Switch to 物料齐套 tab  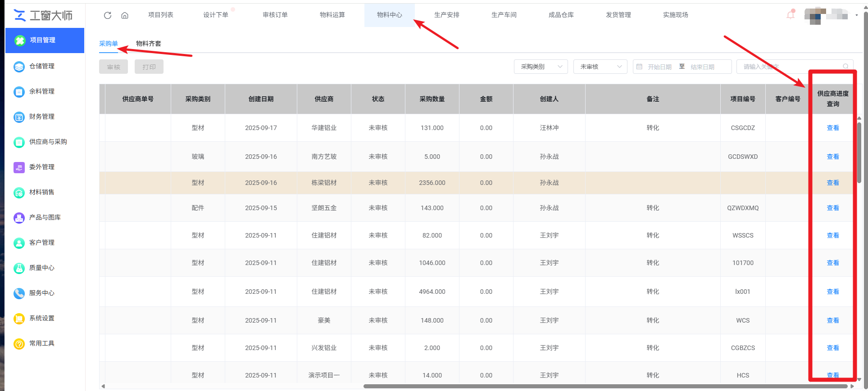(x=148, y=44)
